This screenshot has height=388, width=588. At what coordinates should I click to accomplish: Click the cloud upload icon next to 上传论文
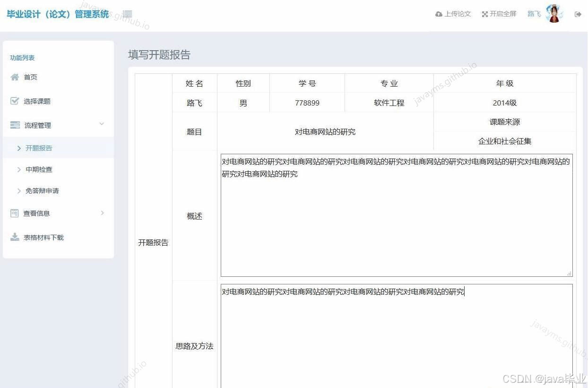[x=439, y=14]
